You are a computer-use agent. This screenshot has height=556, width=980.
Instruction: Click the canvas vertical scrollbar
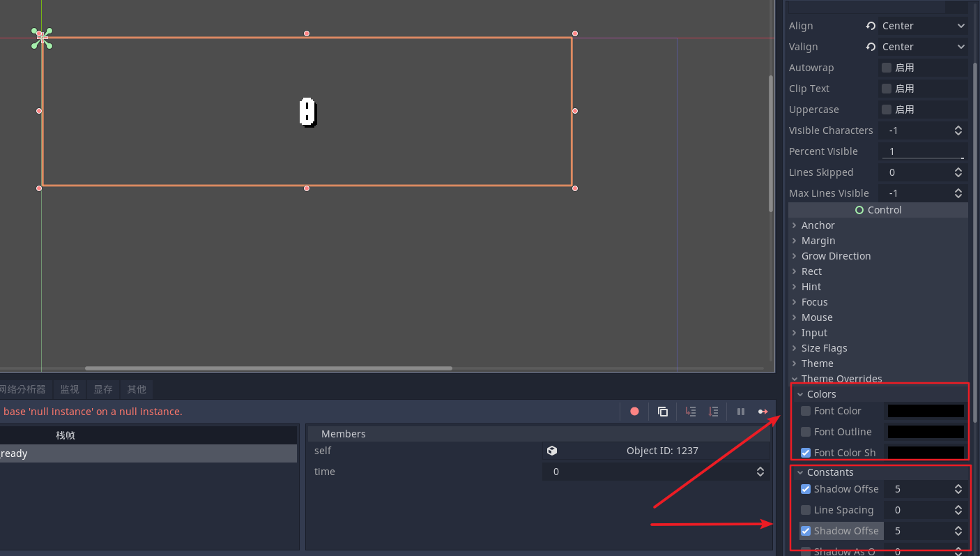pyautogui.click(x=771, y=143)
